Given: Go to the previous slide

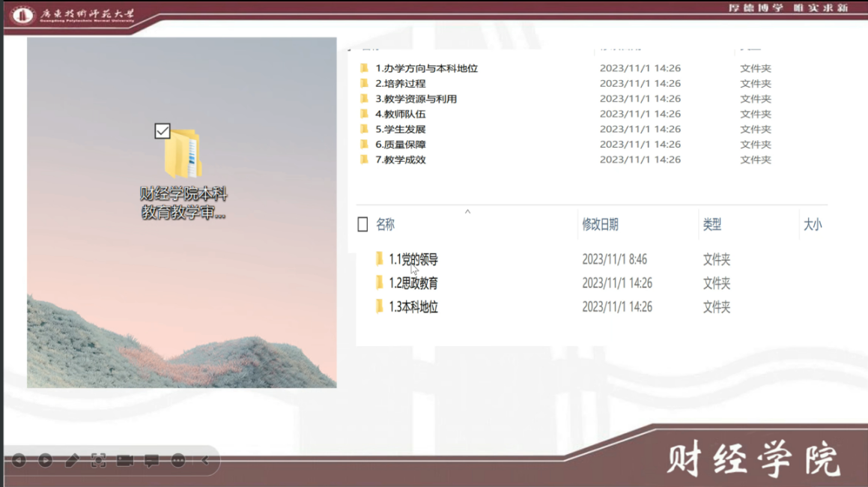Looking at the screenshot, I should [x=19, y=460].
